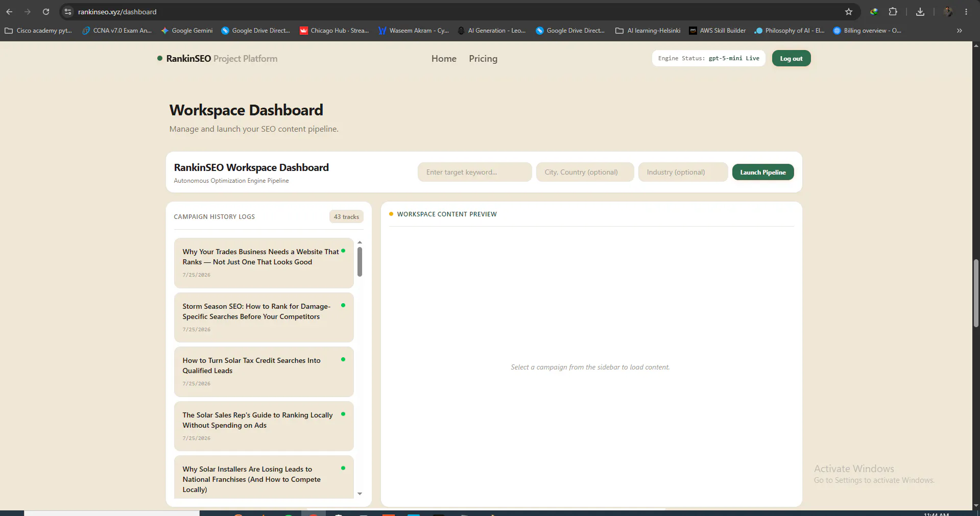Reload the page with the refresh icon
The height and width of the screenshot is (516, 980).
click(46, 12)
